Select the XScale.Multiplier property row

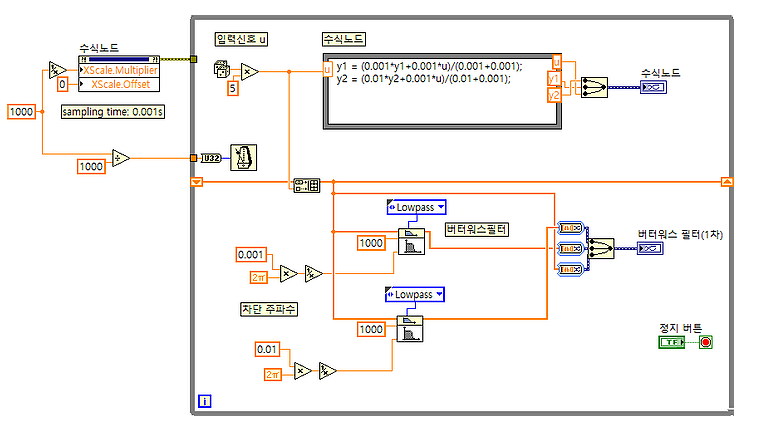(x=119, y=70)
